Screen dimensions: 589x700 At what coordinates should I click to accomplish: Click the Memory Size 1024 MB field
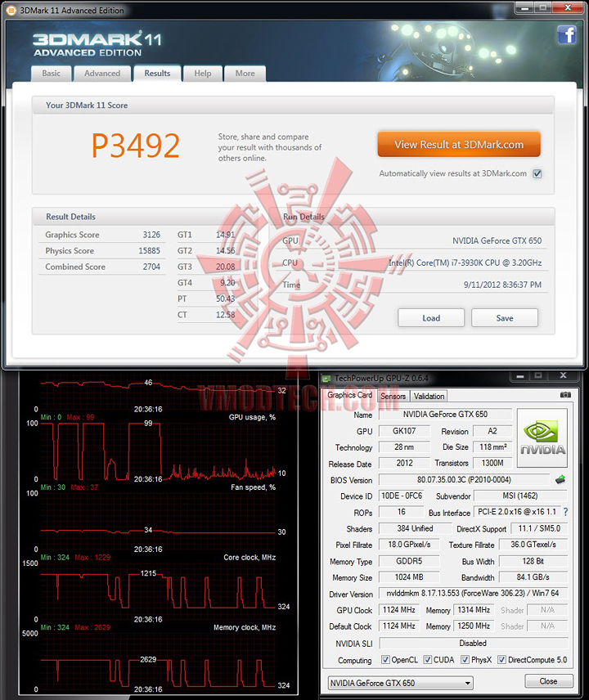(x=409, y=577)
